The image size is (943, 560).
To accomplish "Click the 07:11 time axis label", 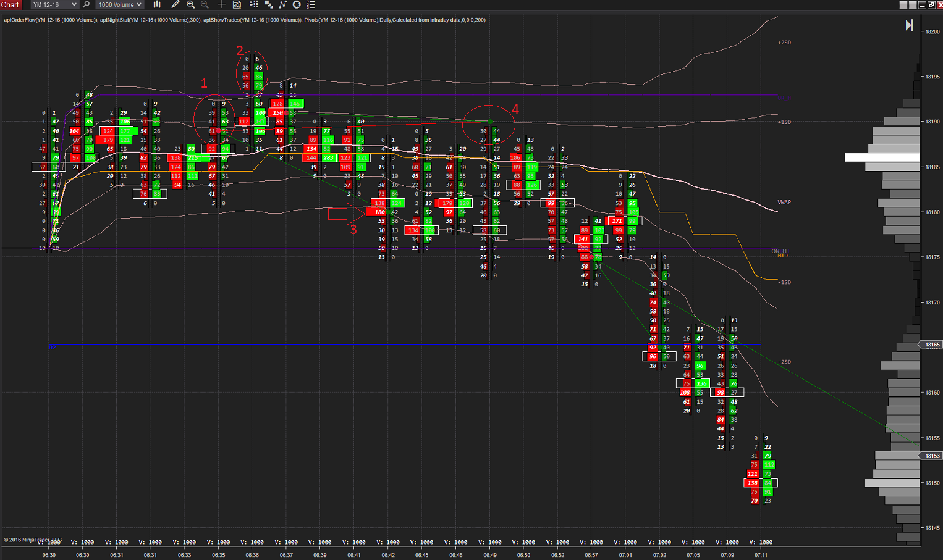I will [x=761, y=555].
